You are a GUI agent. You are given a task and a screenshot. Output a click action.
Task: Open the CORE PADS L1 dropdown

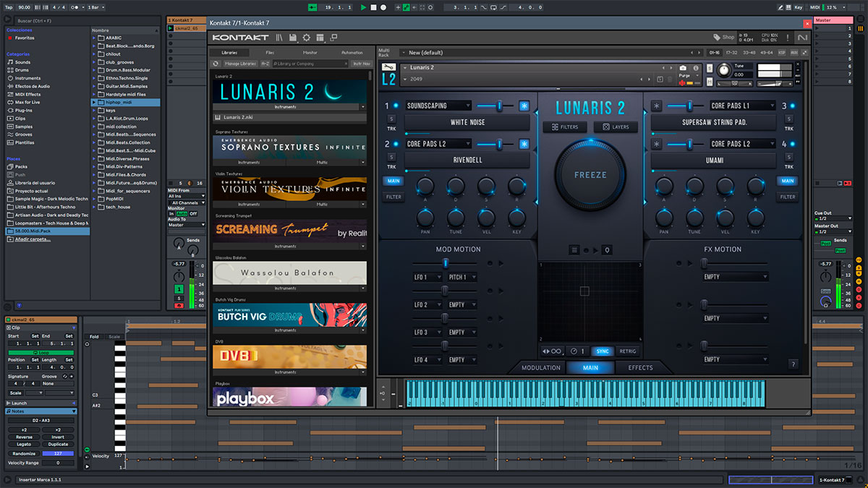(x=742, y=106)
